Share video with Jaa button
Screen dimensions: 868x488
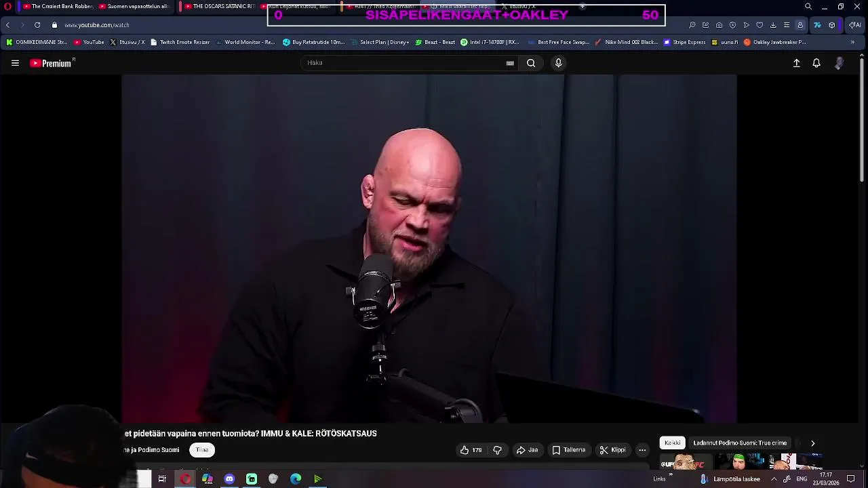pyautogui.click(x=528, y=450)
